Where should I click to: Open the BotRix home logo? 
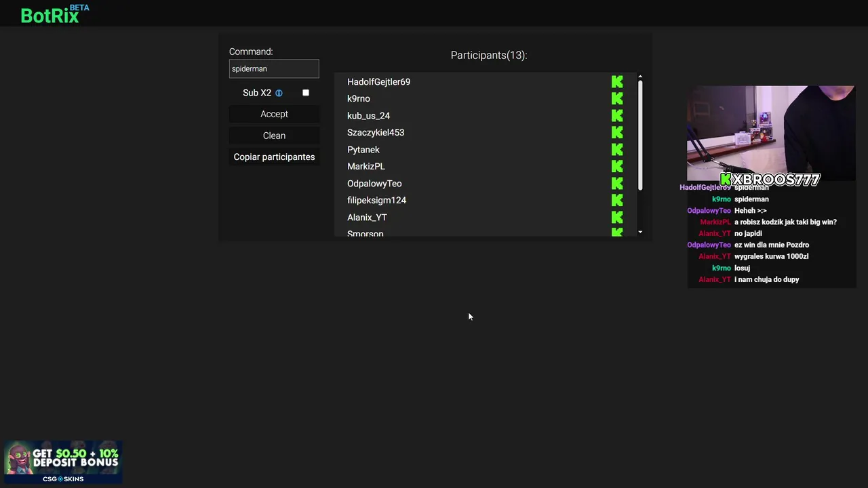50,15
